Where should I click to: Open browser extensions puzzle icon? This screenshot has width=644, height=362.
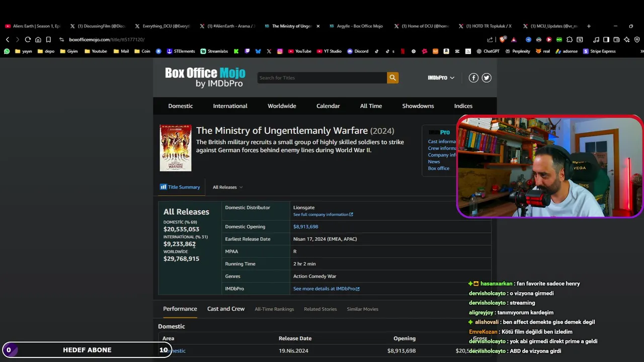coord(570,40)
